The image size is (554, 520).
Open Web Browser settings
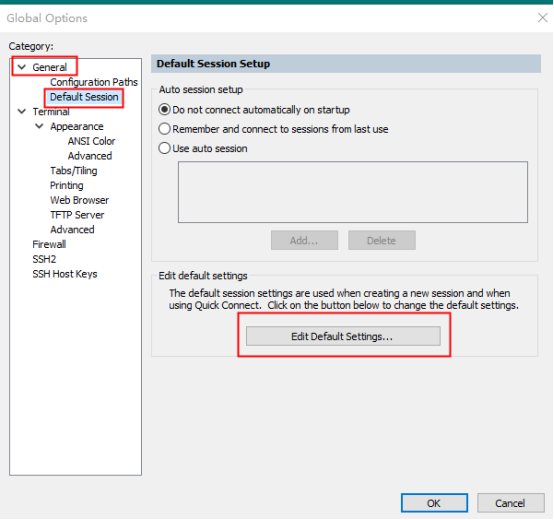pyautogui.click(x=79, y=200)
